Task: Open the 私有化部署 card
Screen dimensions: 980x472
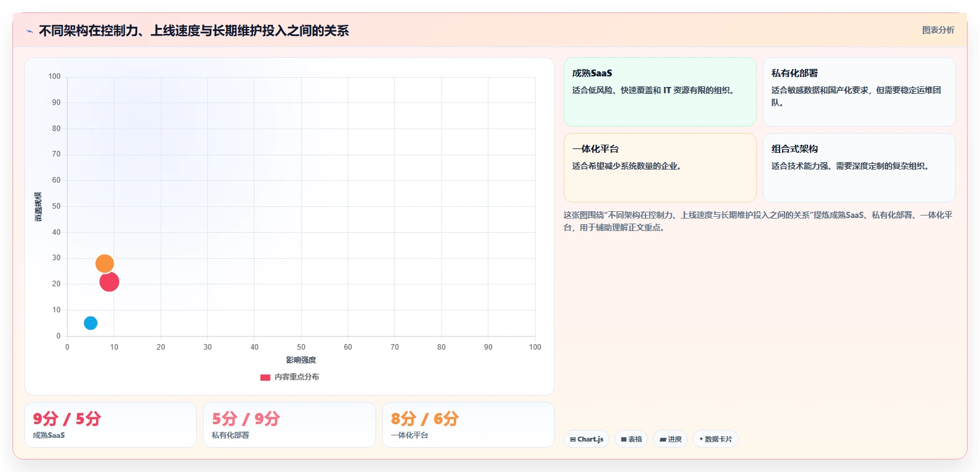Action: (x=859, y=92)
